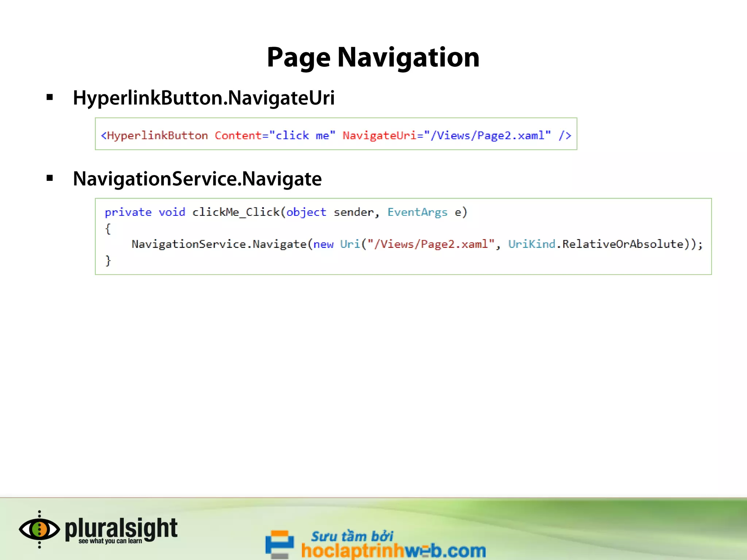The height and width of the screenshot is (560, 747).
Task: Open the hoclaptrinhweb.com link
Action: point(393,551)
